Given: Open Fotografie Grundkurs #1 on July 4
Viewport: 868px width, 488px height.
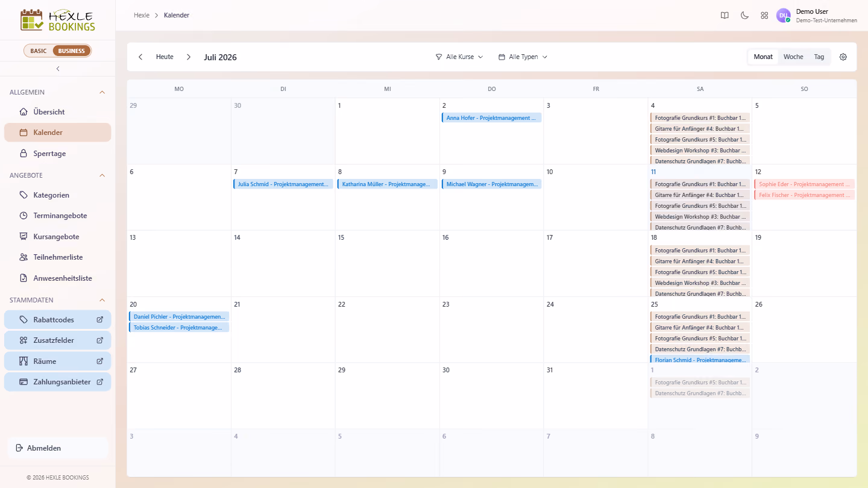Looking at the screenshot, I should pyautogui.click(x=700, y=118).
